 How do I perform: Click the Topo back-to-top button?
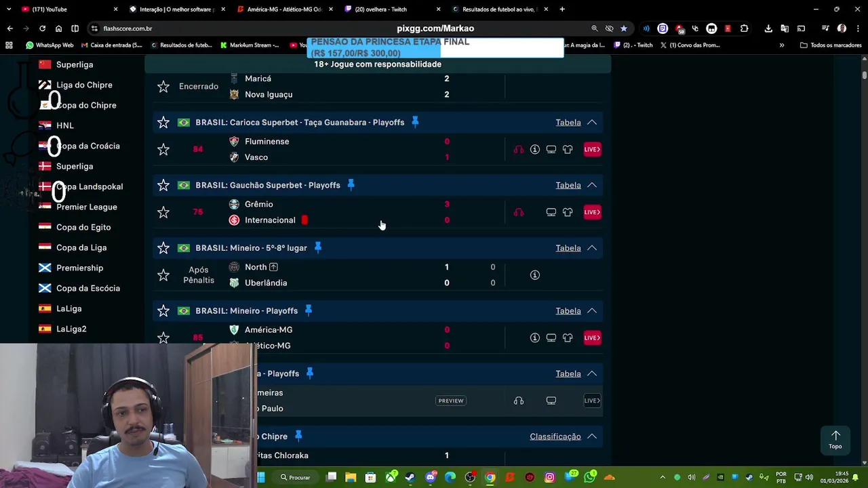(835, 440)
